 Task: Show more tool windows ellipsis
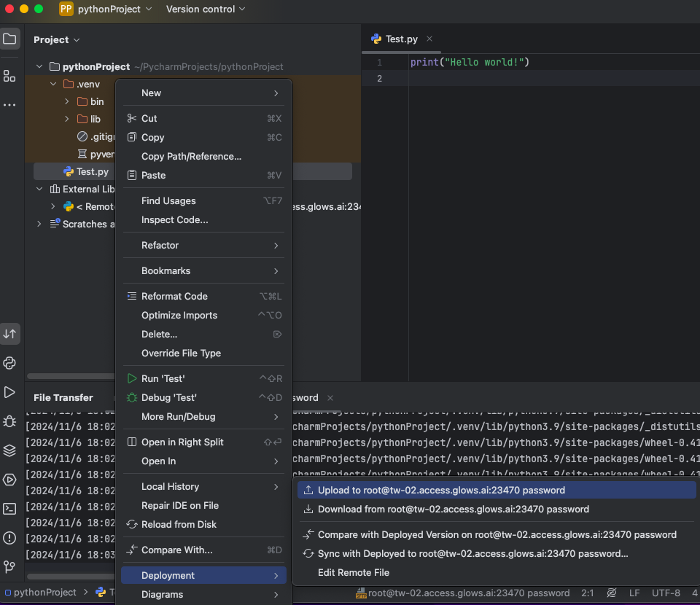pos(9,105)
